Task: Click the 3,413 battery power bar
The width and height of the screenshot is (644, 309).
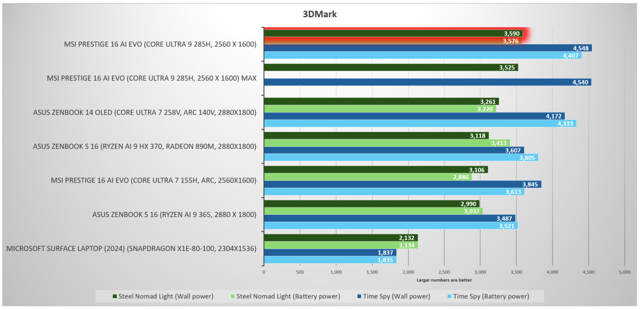Action: coord(387,143)
